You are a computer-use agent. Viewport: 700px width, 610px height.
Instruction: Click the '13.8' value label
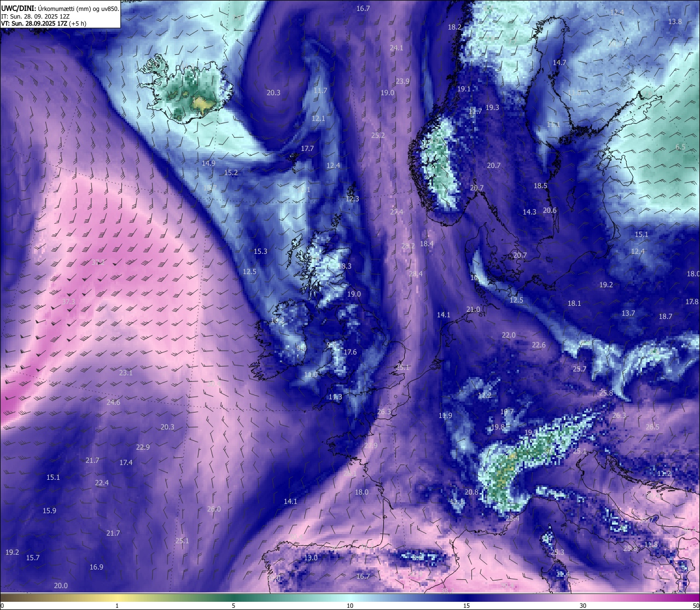[x=675, y=21]
